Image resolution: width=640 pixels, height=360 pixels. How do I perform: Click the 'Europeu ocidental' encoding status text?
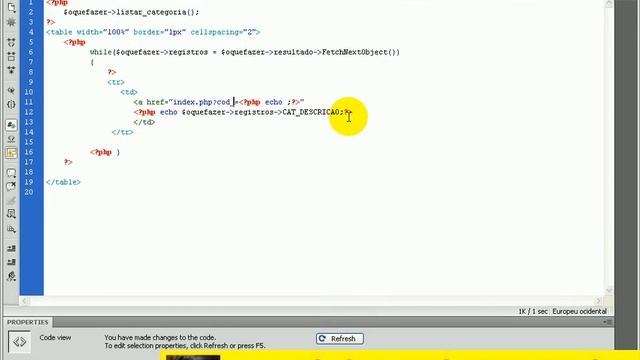[579, 311]
